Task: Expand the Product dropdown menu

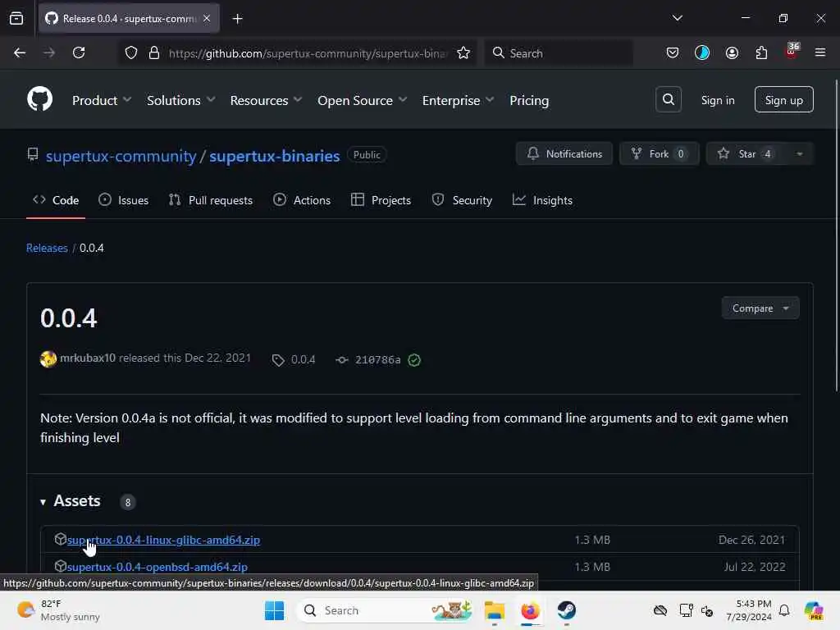Action: click(x=102, y=100)
